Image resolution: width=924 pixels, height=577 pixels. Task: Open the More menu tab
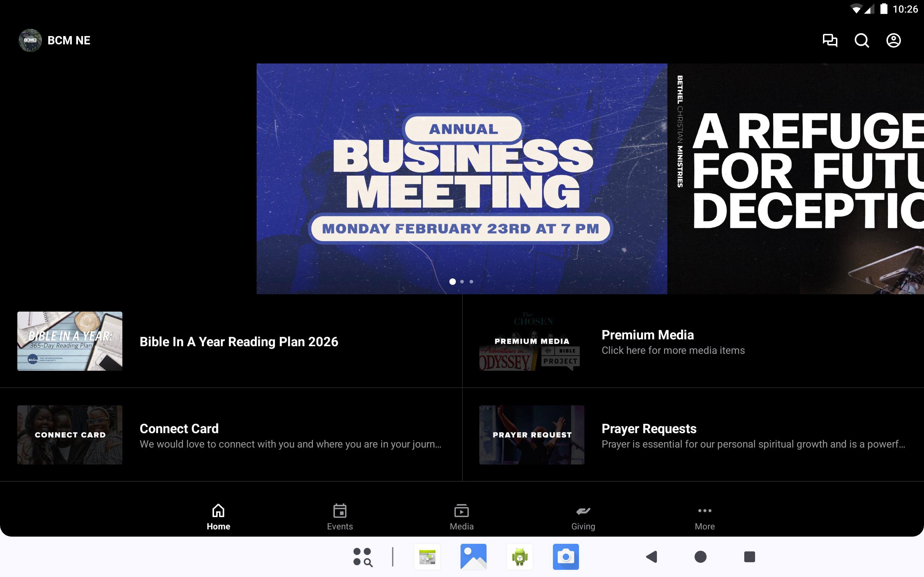point(705,517)
